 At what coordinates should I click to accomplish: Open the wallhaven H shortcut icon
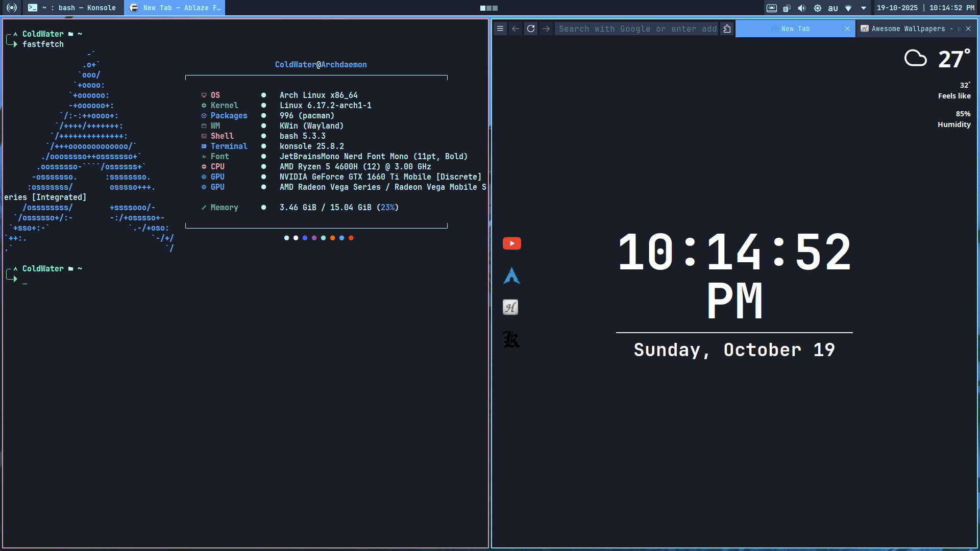(x=510, y=307)
